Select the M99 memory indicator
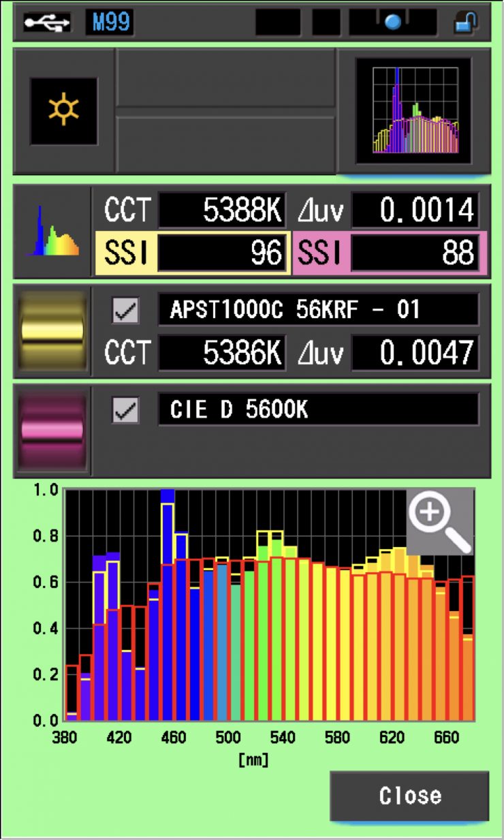The image size is (504, 840). point(109,22)
